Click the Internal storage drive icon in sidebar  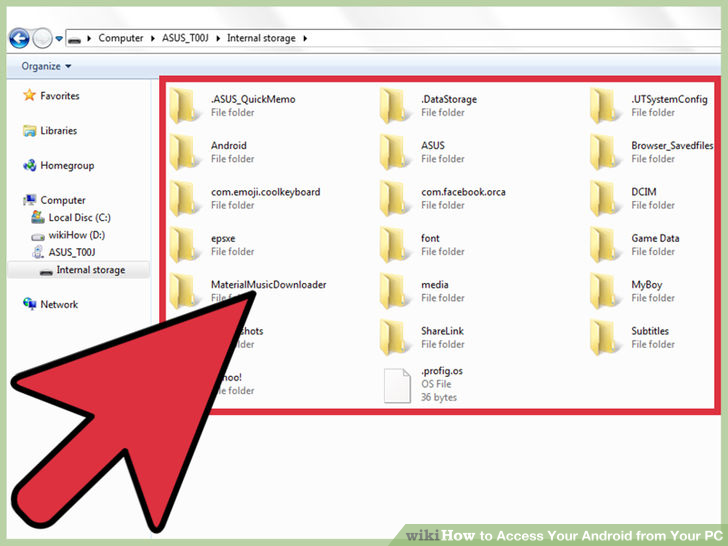point(46,272)
